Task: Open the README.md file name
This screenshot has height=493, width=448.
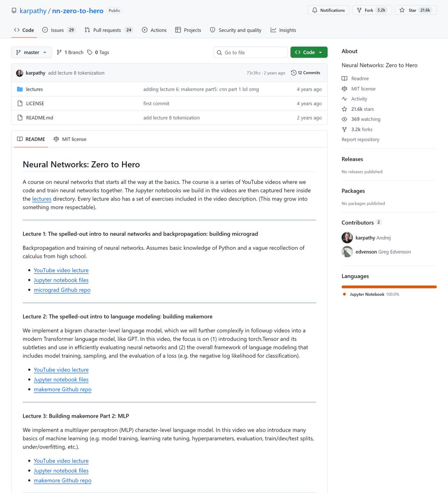Action: 39,117
